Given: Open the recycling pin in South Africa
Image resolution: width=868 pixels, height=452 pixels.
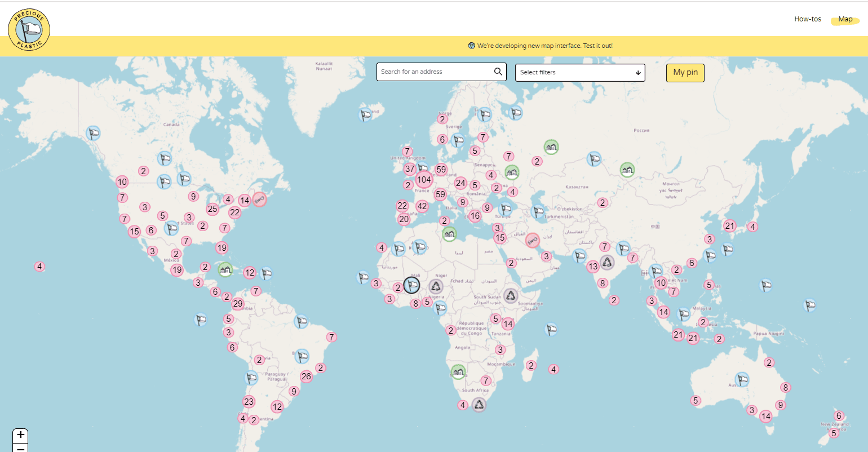Looking at the screenshot, I should coord(479,404).
